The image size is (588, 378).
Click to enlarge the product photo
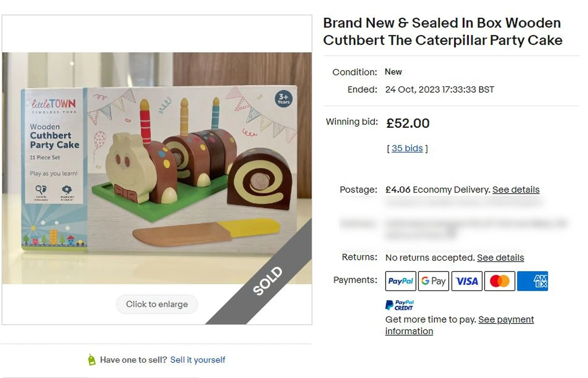point(157,304)
